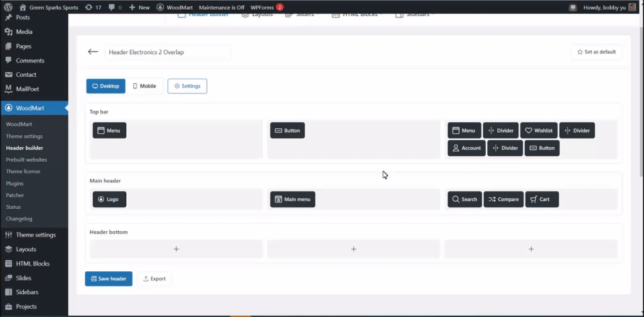This screenshot has width=644, height=317.
Task: Select Button element in Top bar center column
Action: (x=287, y=130)
